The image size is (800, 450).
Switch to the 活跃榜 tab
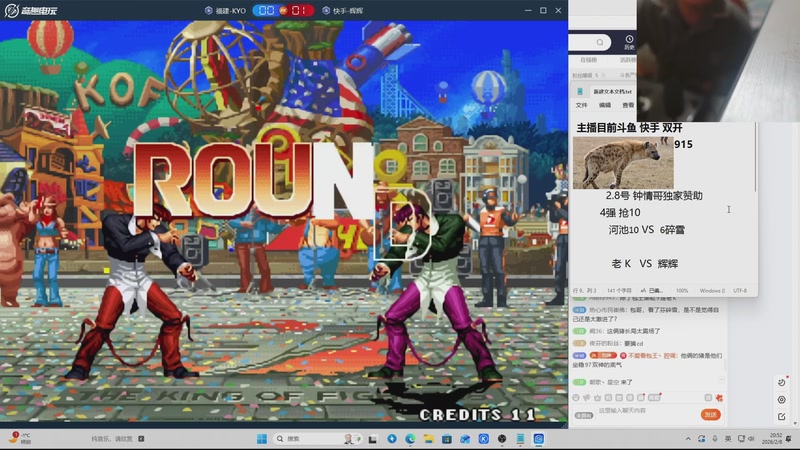pyautogui.click(x=628, y=60)
